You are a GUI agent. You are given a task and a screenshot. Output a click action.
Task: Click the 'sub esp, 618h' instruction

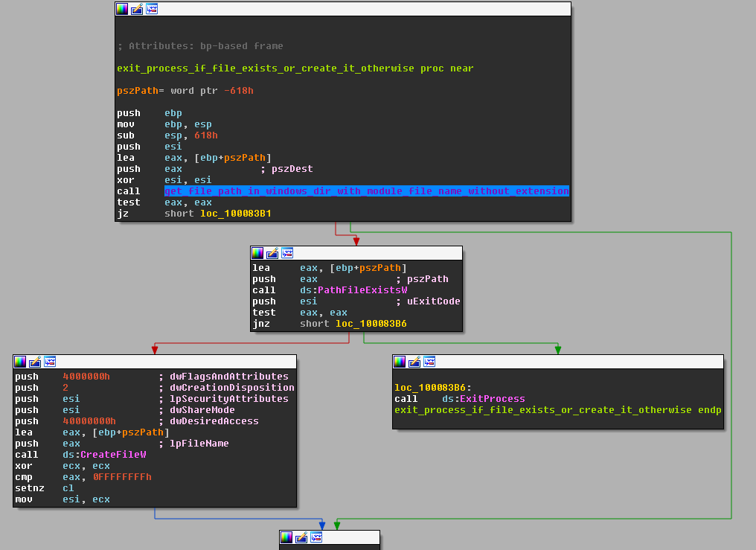click(x=167, y=135)
